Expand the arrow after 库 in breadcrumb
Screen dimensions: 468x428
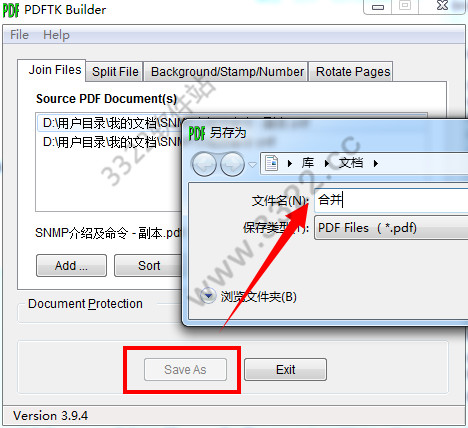coord(327,164)
